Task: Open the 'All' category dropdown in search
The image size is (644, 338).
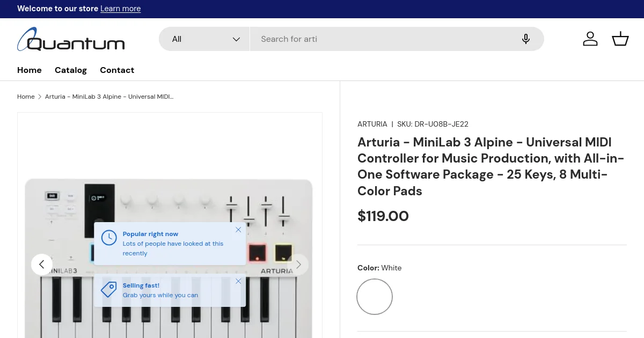Action: pyautogui.click(x=204, y=39)
